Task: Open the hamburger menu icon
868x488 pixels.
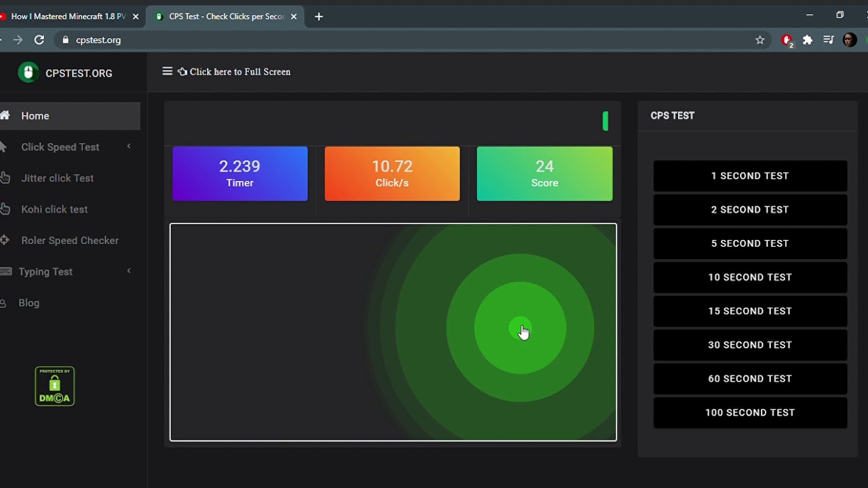Action: 167,71
